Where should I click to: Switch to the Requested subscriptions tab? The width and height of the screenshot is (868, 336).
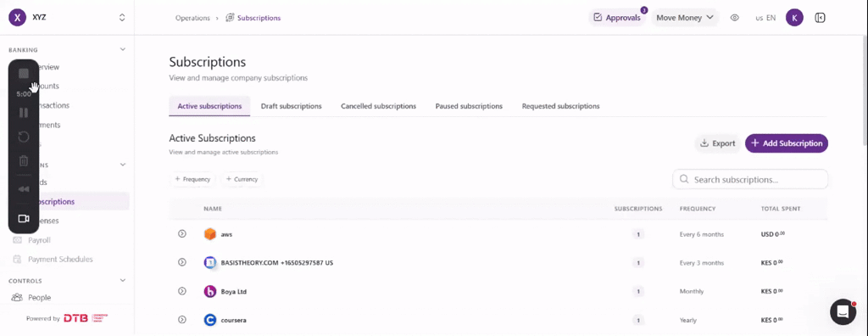[561, 106]
